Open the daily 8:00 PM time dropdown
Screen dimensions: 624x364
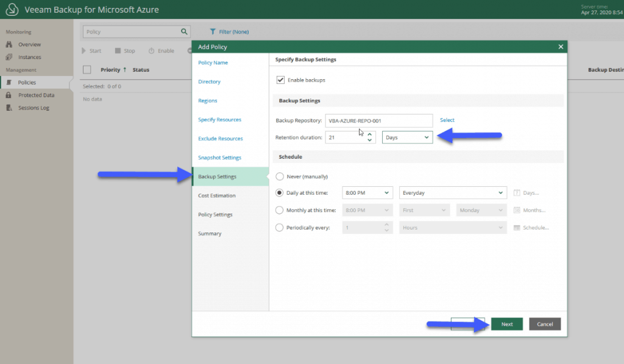point(367,193)
